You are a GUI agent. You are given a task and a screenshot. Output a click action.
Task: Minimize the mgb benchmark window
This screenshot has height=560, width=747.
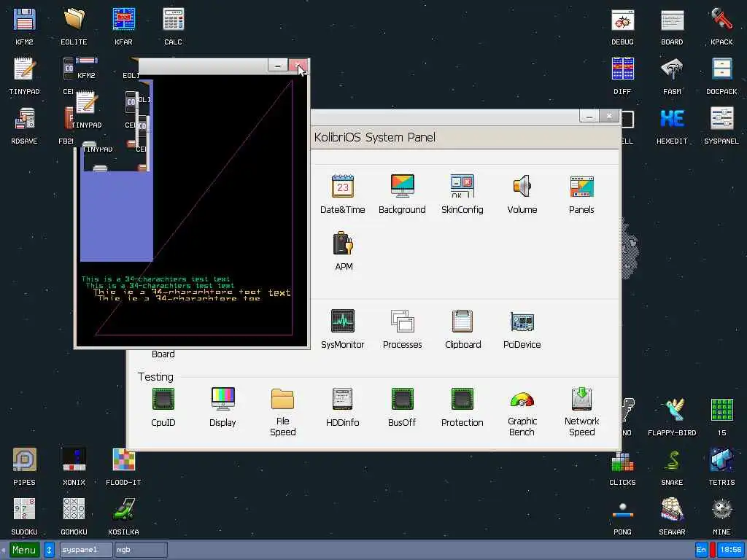(x=278, y=65)
